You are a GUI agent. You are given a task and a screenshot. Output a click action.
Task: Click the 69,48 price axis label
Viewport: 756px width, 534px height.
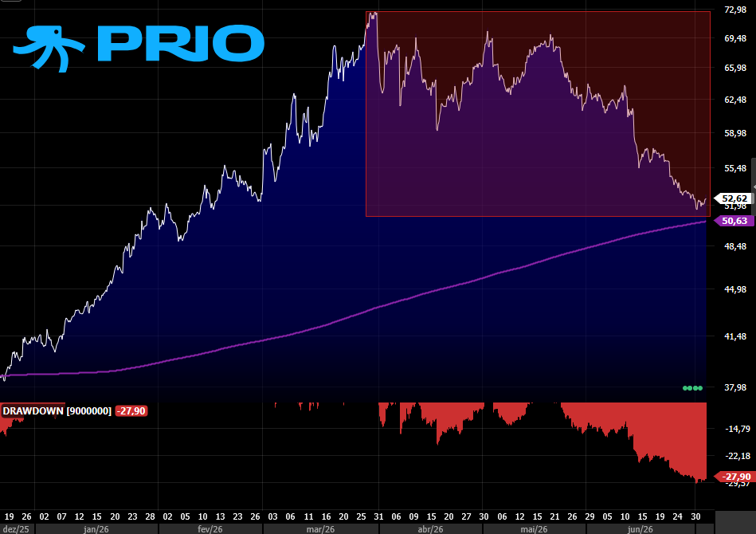pyautogui.click(x=735, y=38)
